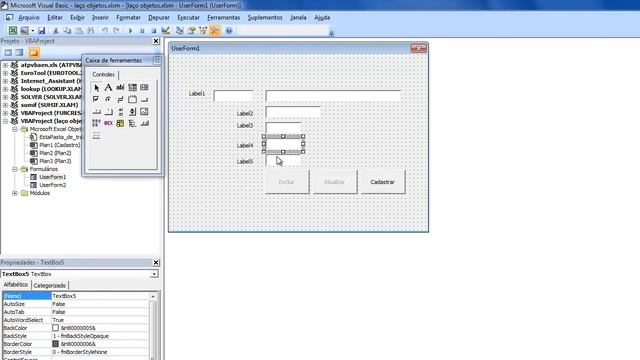Expand the EuroTool project node
The image size is (640, 360).
click(x=5, y=73)
